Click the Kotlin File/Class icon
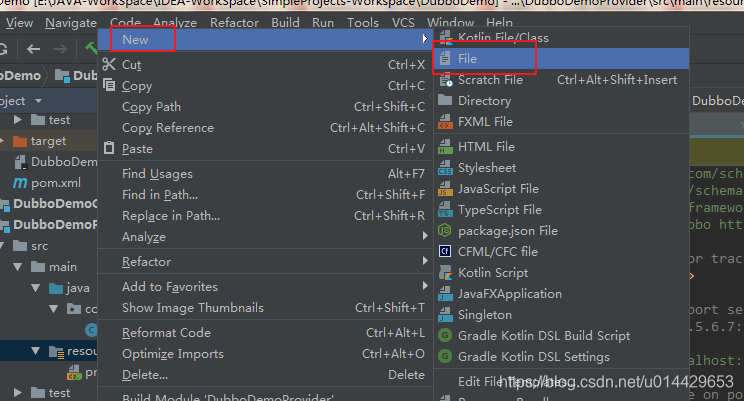The image size is (744, 401). tap(445, 37)
